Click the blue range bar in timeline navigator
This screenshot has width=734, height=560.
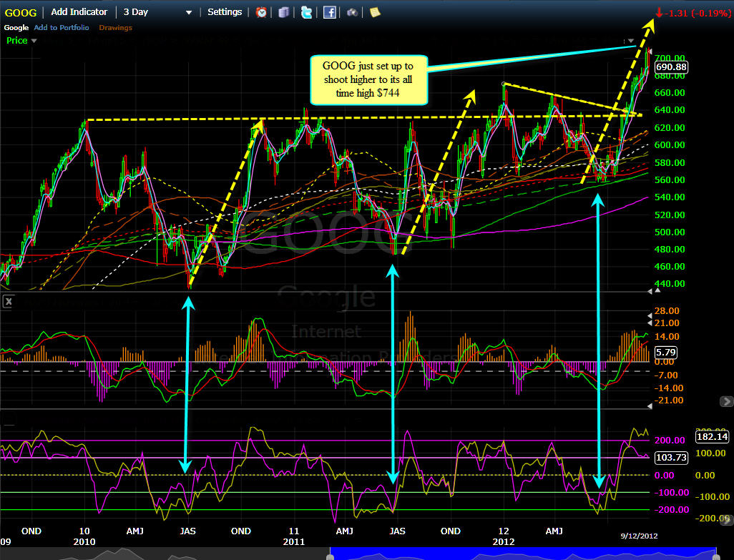pyautogui.click(x=523, y=554)
